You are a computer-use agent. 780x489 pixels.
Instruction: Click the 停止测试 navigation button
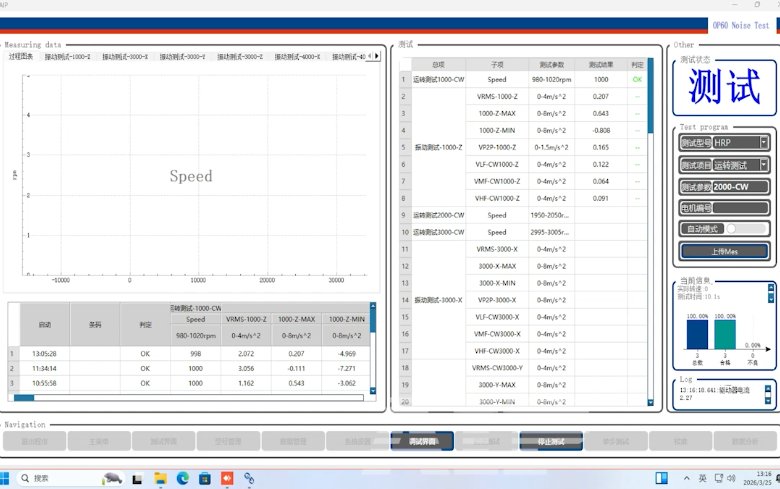pos(551,441)
